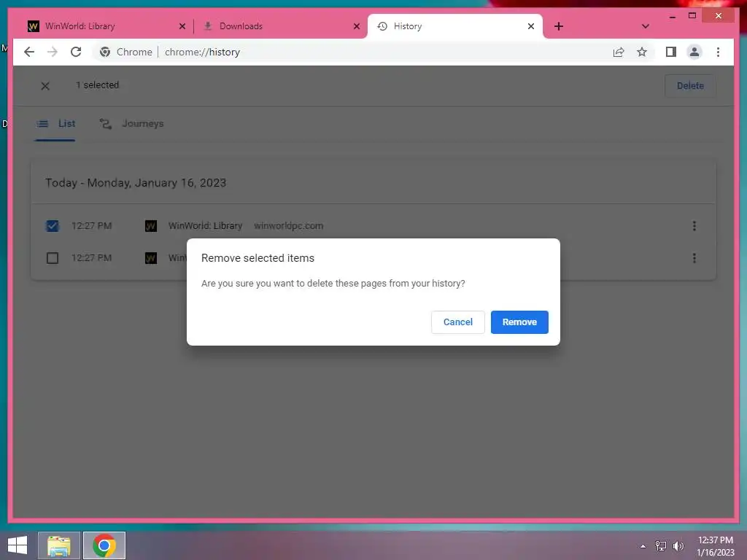Open the three-dot menu for the second history entry

[694, 258]
